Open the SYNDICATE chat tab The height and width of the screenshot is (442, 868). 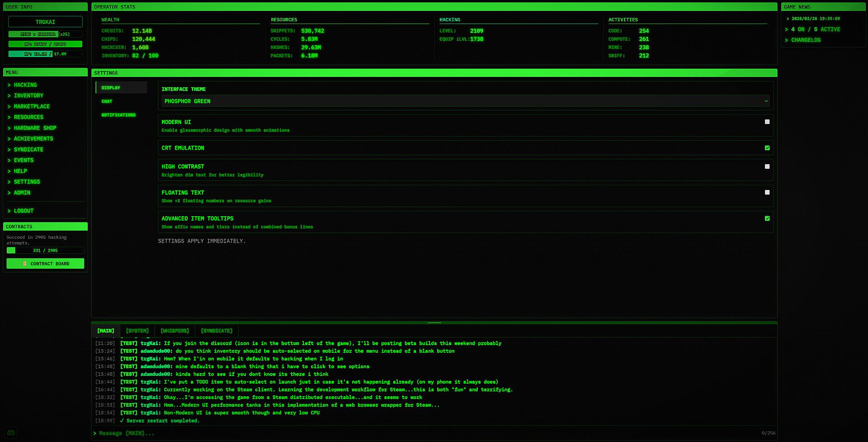(x=217, y=331)
